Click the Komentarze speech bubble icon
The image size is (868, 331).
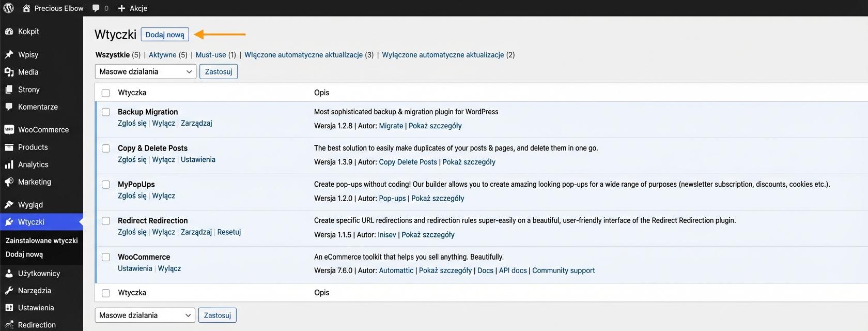coord(9,107)
